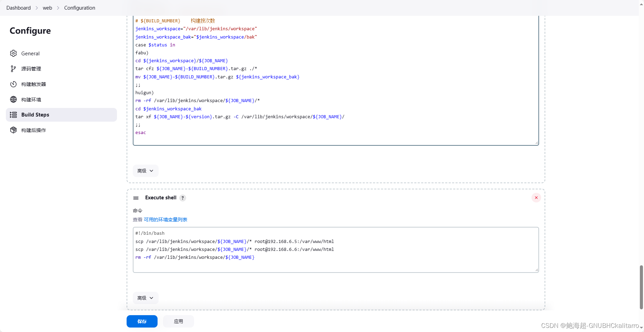644x332 pixels.
Task: Open the General section
Action: (x=61, y=53)
